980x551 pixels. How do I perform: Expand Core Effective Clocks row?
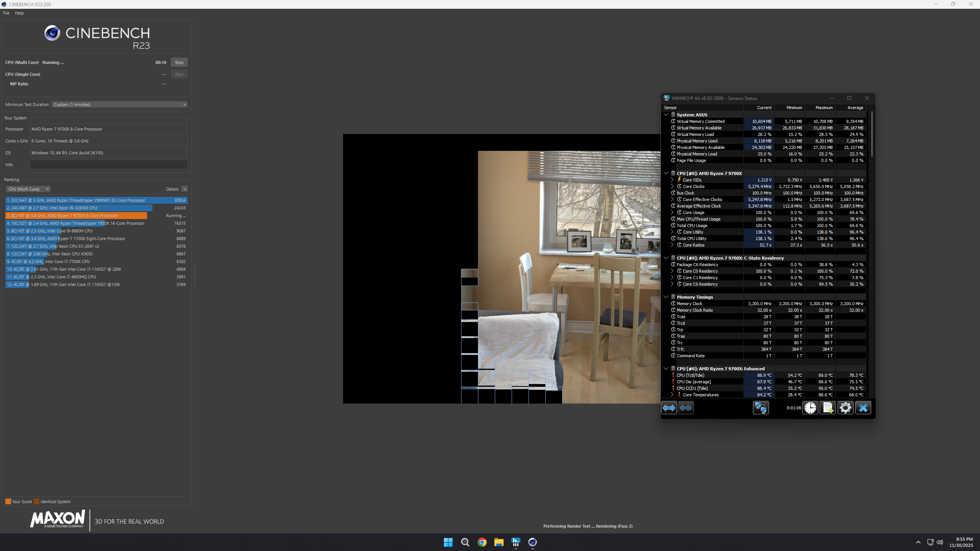672,199
